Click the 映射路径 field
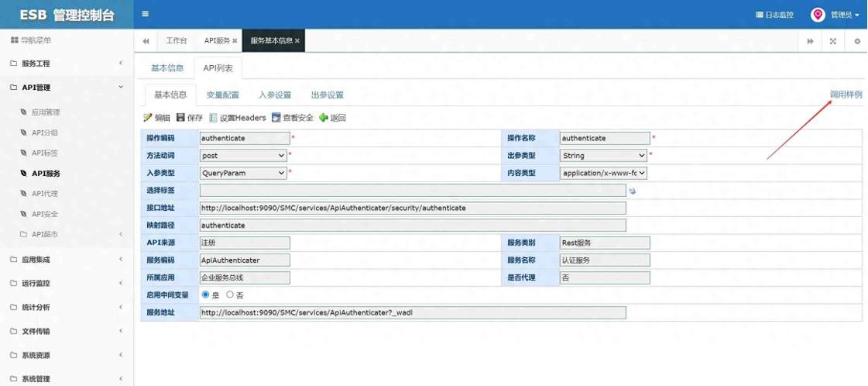The image size is (868, 386). click(x=413, y=226)
